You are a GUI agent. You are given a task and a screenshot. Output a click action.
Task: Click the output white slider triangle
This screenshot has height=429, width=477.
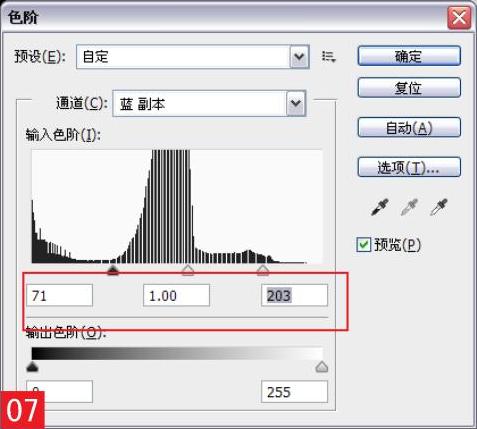pyautogui.click(x=322, y=367)
